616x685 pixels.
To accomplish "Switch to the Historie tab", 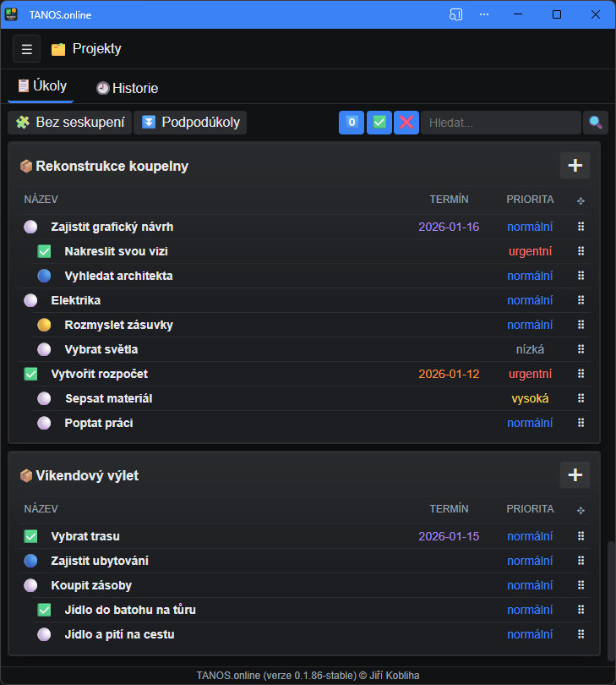I will [x=127, y=88].
